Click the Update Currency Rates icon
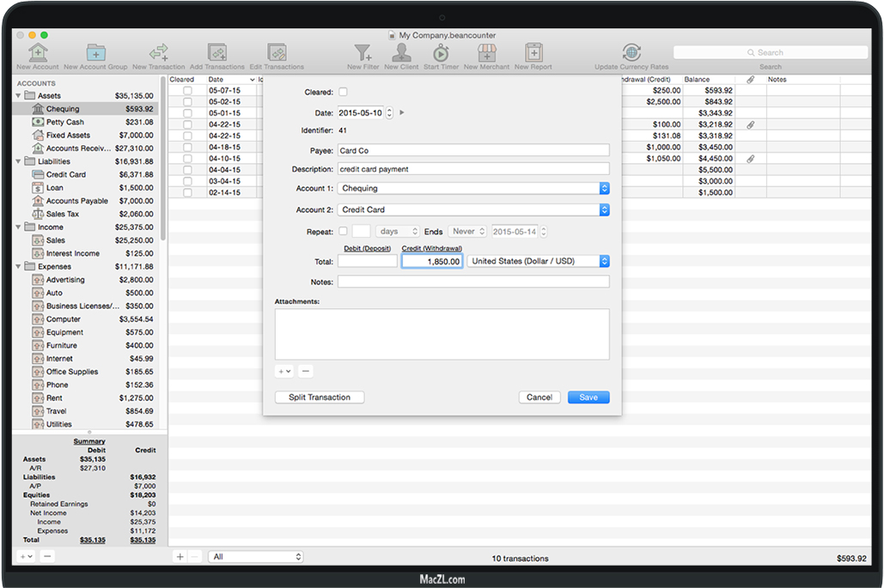The height and width of the screenshot is (588, 884). click(631, 53)
